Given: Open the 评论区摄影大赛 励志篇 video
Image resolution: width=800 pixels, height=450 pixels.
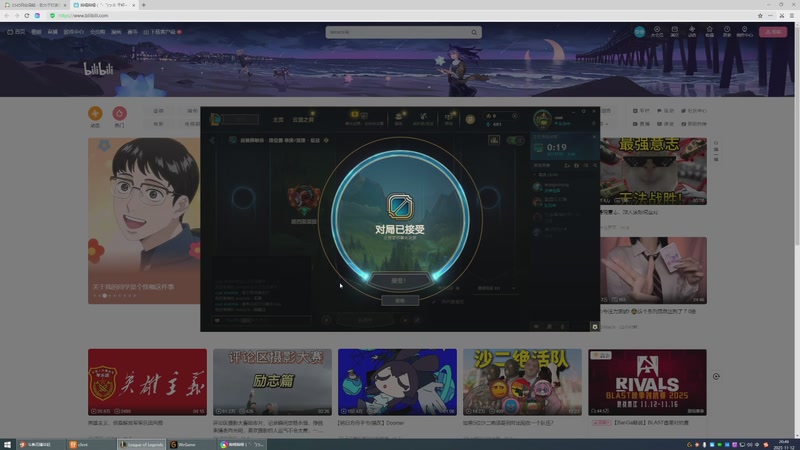Looking at the screenshot, I should click(272, 382).
